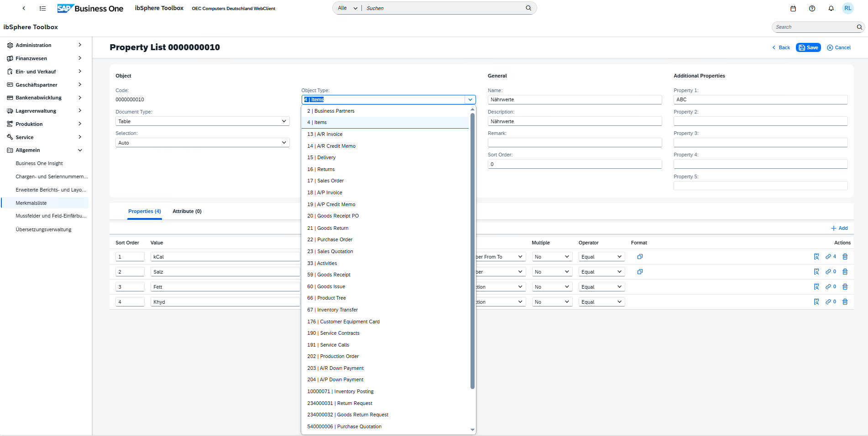The width and height of the screenshot is (868, 436).
Task: Click the Object Type list's scroll-down arrow
Action: click(472, 430)
